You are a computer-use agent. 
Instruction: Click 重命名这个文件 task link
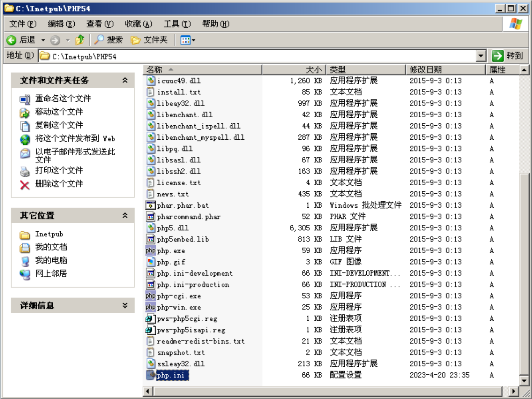coord(63,99)
